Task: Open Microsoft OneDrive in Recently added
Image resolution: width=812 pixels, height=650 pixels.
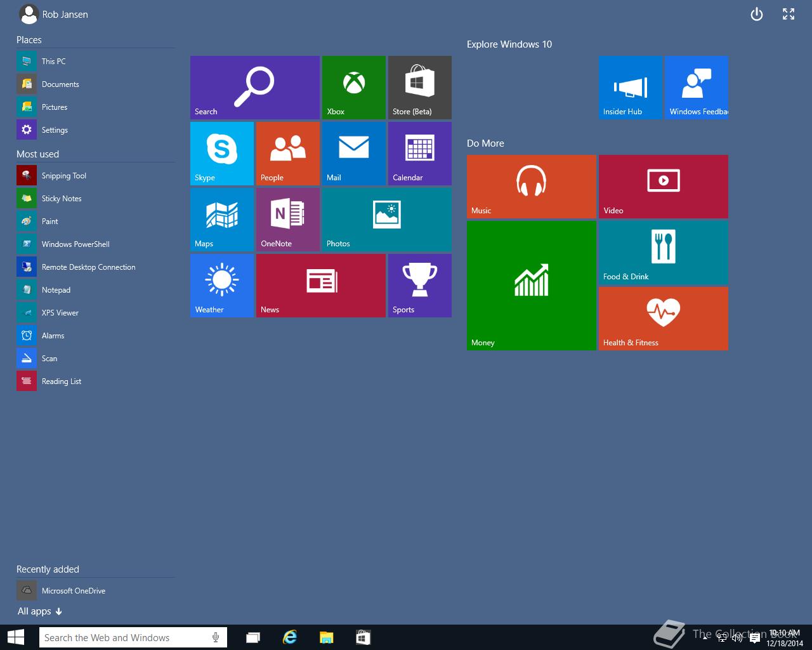Action: click(x=96, y=591)
